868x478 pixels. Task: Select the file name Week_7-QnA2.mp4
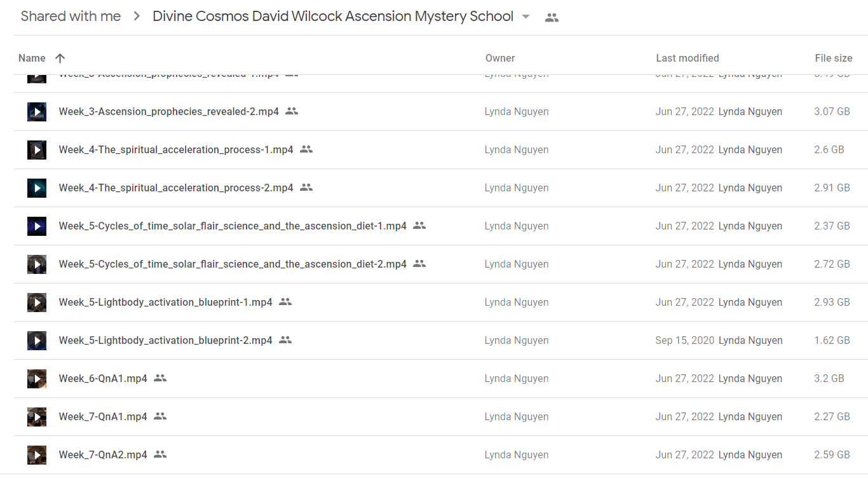pyautogui.click(x=103, y=455)
